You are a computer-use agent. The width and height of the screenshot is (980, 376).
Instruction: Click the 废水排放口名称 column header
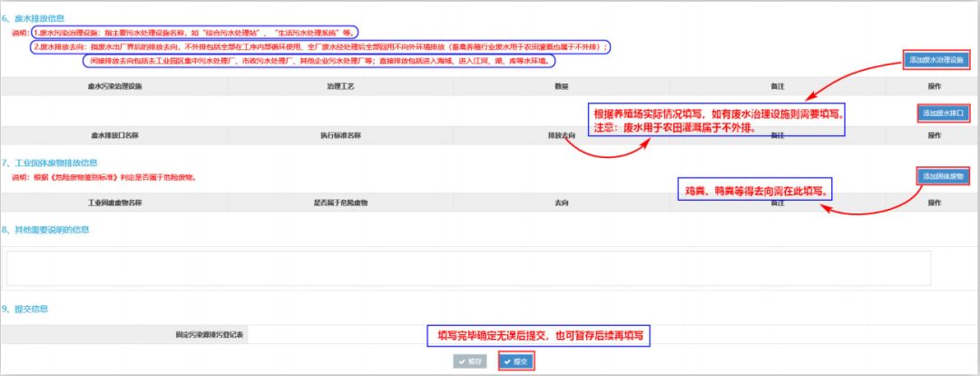115,134
